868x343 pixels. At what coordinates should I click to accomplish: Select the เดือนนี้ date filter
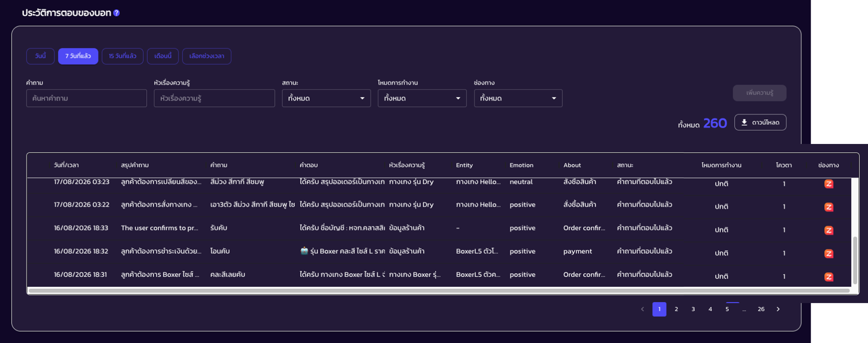point(163,56)
